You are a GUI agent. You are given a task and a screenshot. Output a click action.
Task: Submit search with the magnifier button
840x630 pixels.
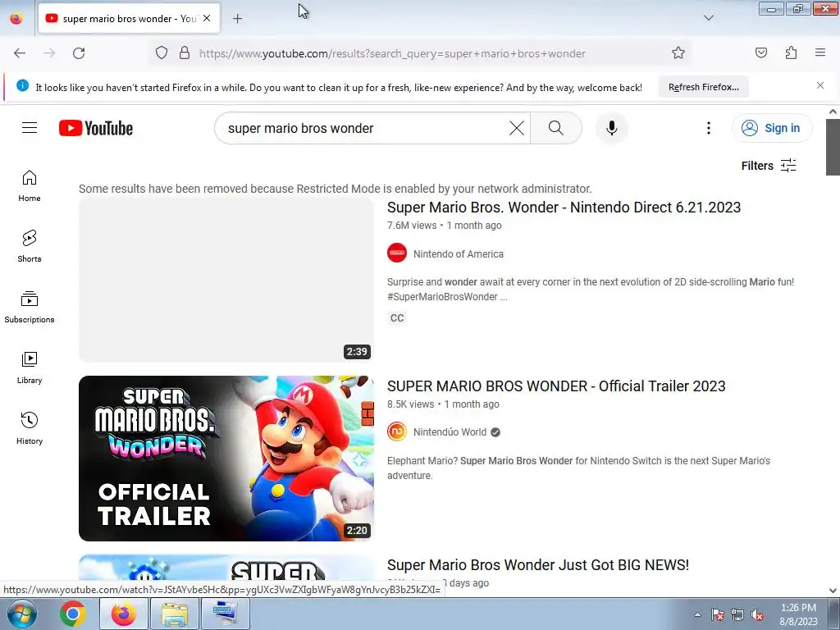click(555, 128)
